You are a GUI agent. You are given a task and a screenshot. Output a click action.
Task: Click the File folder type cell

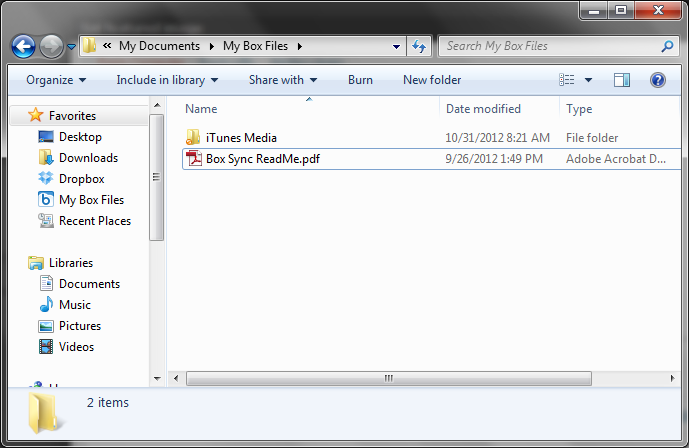click(x=592, y=137)
